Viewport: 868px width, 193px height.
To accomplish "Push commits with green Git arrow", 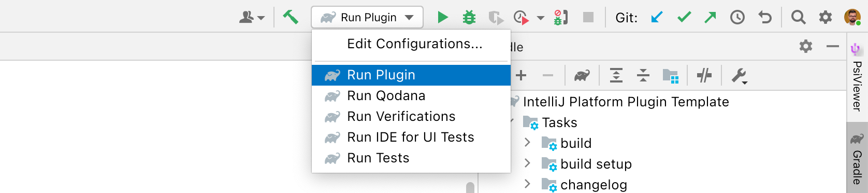I will (710, 18).
